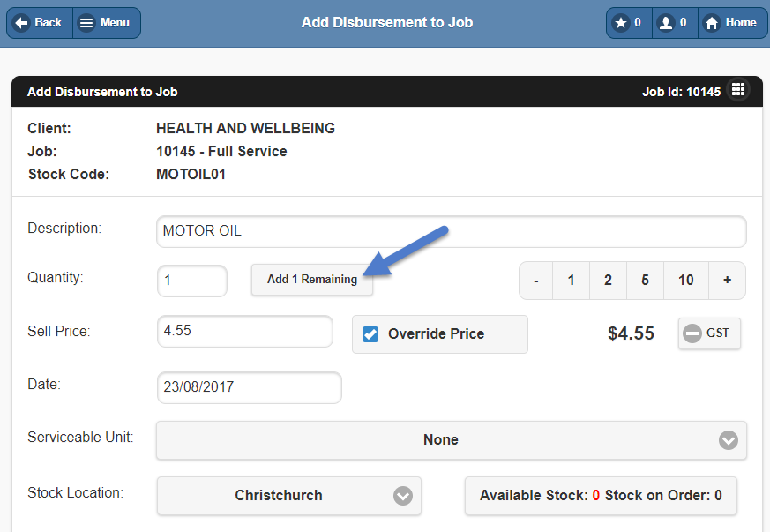Click the Description text field
The width and height of the screenshot is (770, 532).
[452, 231]
